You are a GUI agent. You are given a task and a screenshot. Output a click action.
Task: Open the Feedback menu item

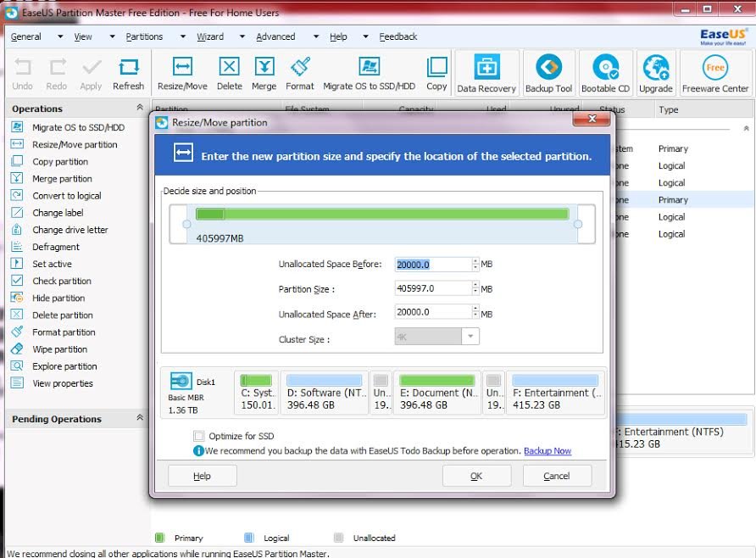[398, 36]
